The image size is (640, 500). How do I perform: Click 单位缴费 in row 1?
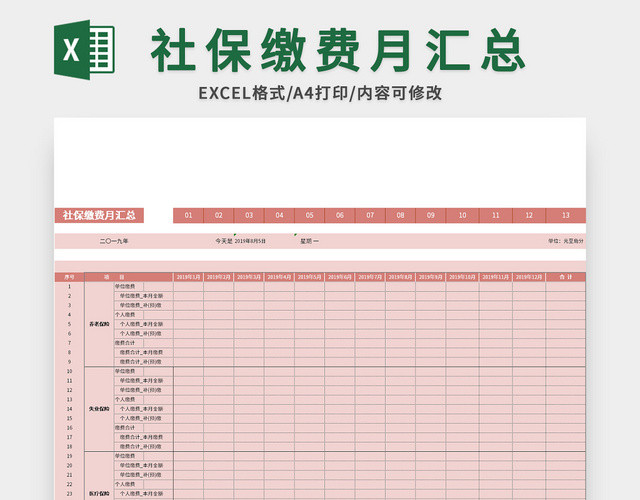click(125, 287)
